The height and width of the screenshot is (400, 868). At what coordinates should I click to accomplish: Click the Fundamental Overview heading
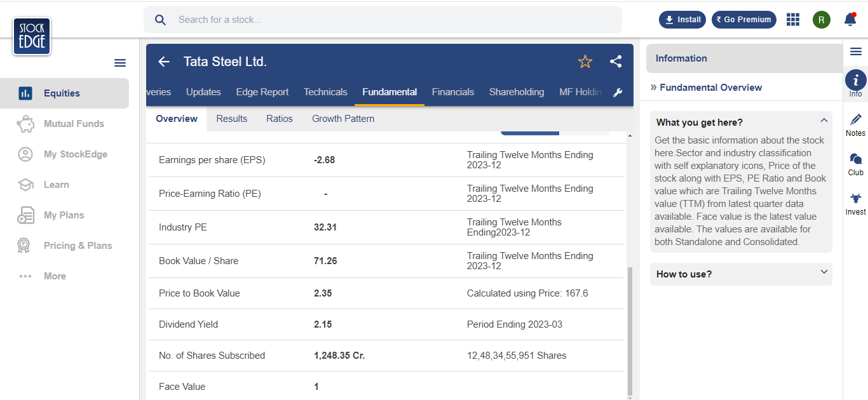coord(711,88)
